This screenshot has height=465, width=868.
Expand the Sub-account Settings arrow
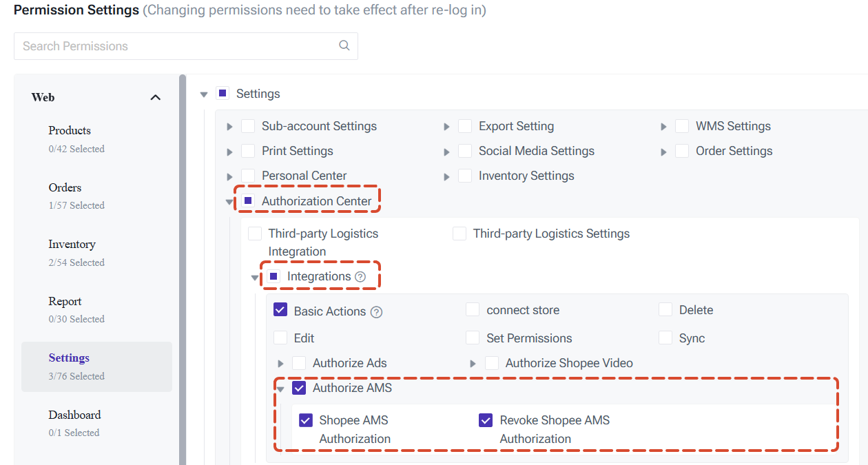(230, 127)
